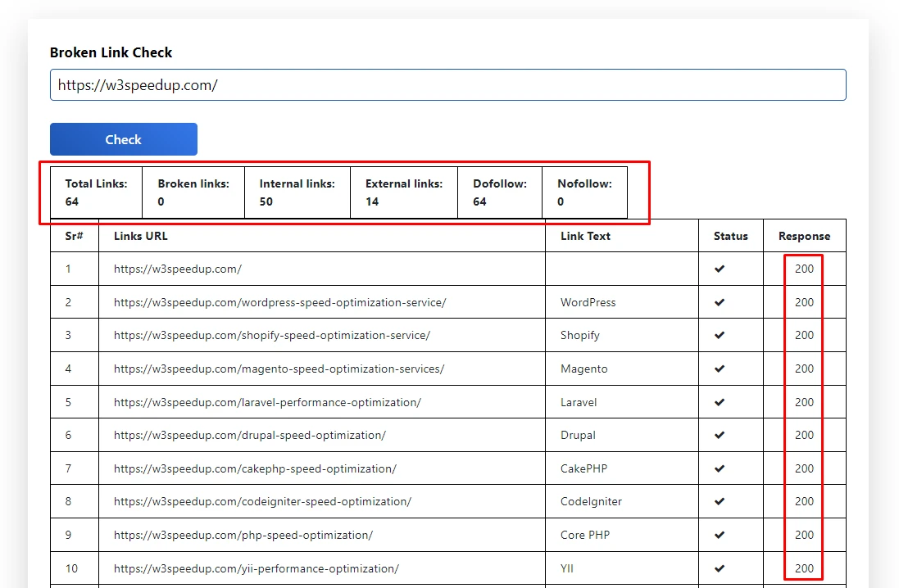
Task: Click the drupal-speed-optimization URL
Action: [249, 435]
